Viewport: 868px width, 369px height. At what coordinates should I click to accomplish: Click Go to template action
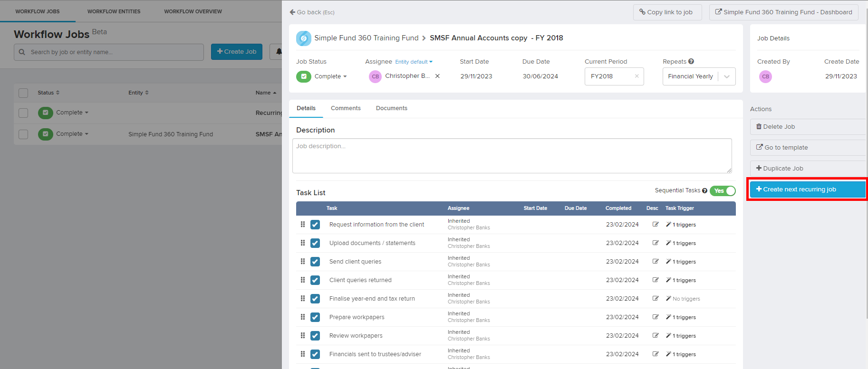coord(808,148)
